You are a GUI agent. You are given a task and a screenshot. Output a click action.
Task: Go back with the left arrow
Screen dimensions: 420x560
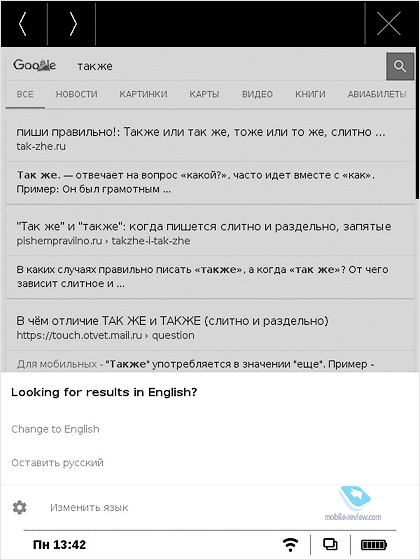23,24
